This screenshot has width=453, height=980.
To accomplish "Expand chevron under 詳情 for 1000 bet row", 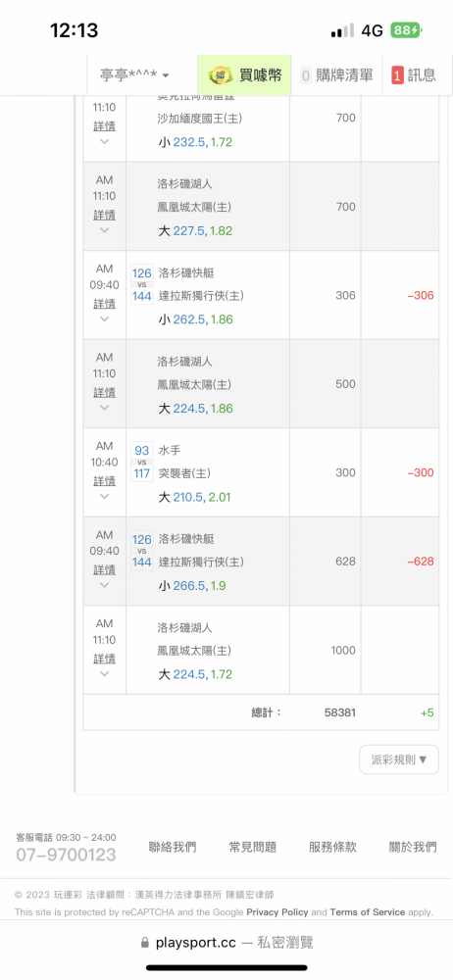I will 105,674.
